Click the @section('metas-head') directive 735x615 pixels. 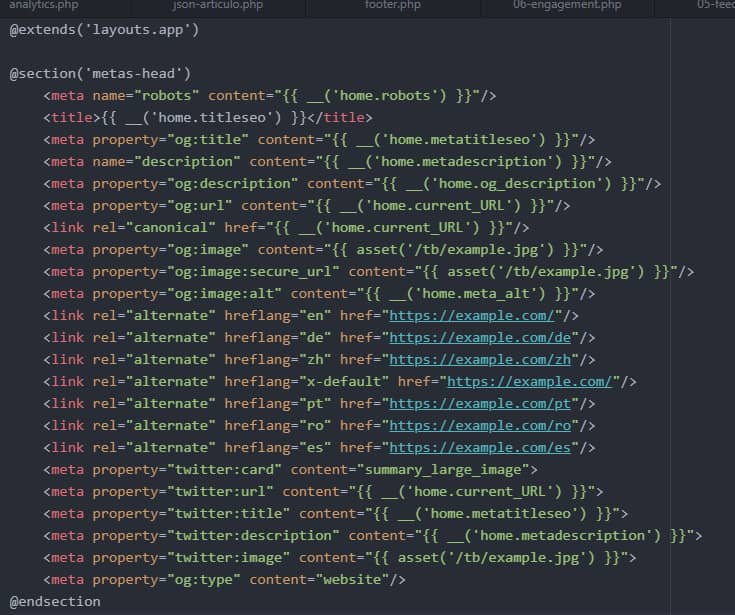point(100,74)
